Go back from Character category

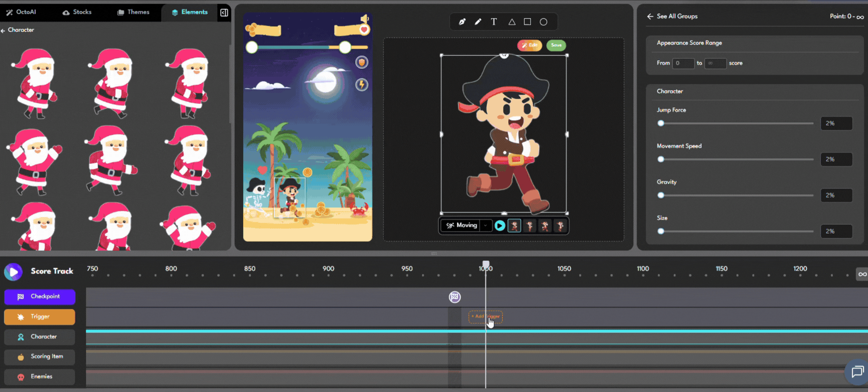4,30
